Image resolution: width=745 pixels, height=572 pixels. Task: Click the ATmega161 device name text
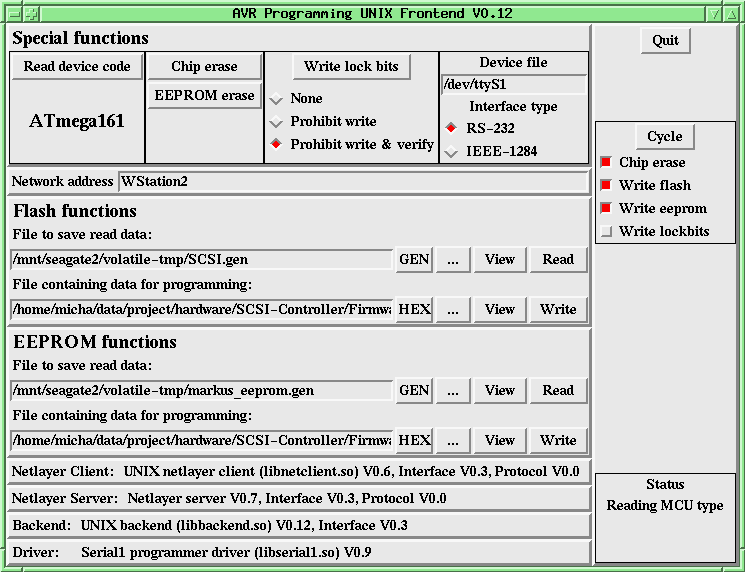click(x=76, y=121)
